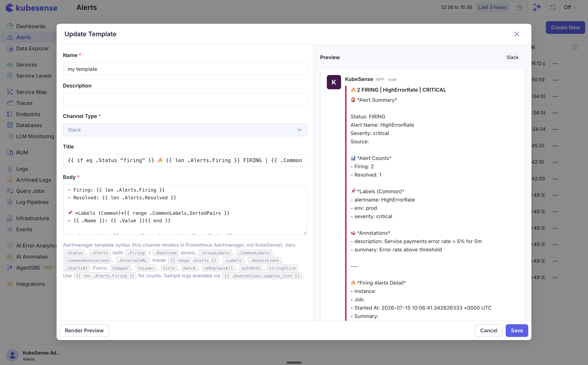Click the '.StartsAt' variable chip

77,268
